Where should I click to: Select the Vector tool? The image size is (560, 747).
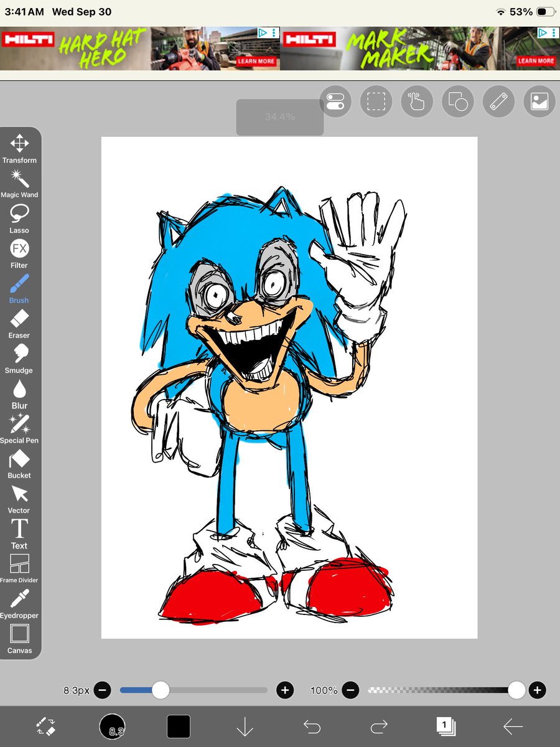click(x=19, y=500)
